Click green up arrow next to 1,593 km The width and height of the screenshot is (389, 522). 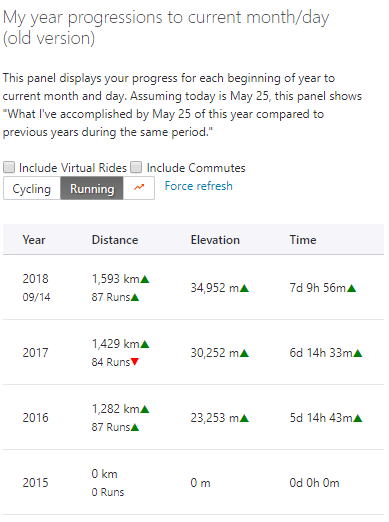tap(145, 279)
